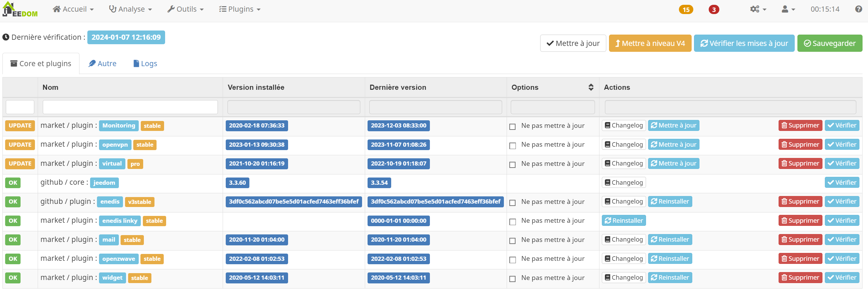
Task: Open the user profile menu
Action: click(x=788, y=9)
